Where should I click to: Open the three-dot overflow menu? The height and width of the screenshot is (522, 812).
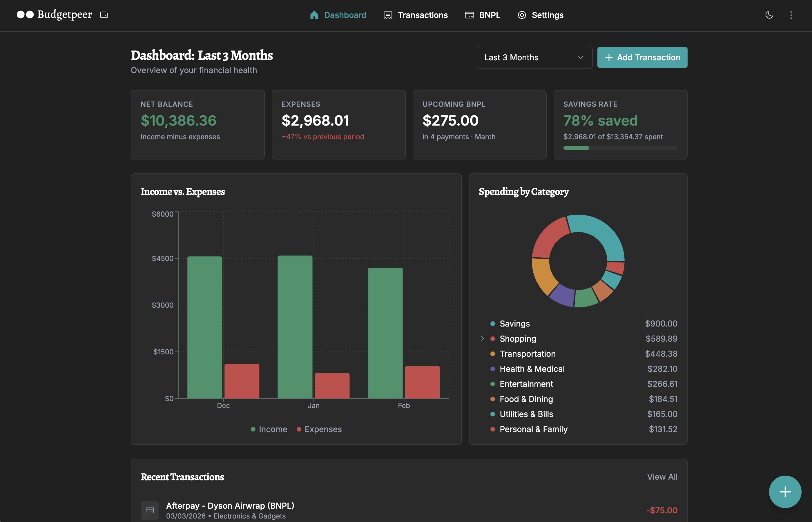point(791,15)
